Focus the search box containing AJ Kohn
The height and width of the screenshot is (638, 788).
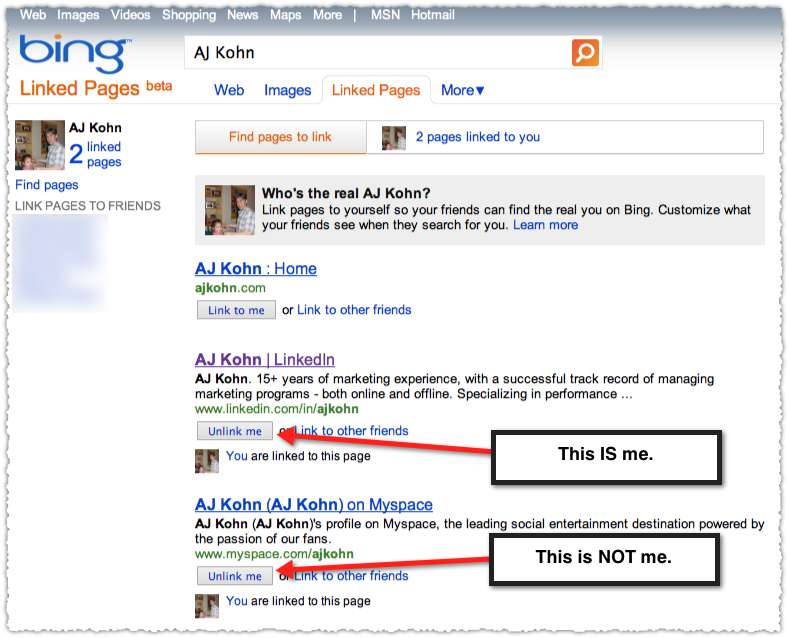(x=378, y=52)
